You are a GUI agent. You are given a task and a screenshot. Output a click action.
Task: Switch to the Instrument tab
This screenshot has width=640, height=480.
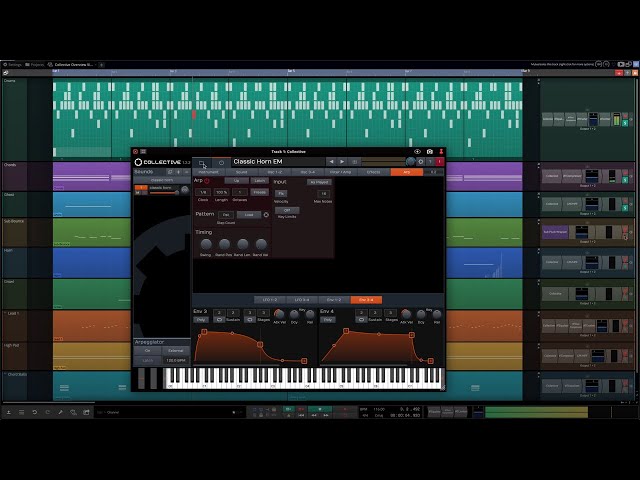point(209,172)
